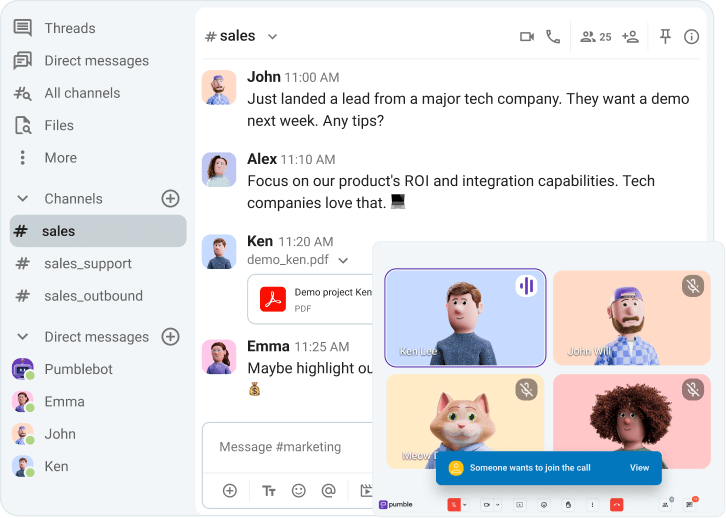726x518 pixels.
Task: Select John Will's video tile
Action: pyautogui.click(x=632, y=318)
